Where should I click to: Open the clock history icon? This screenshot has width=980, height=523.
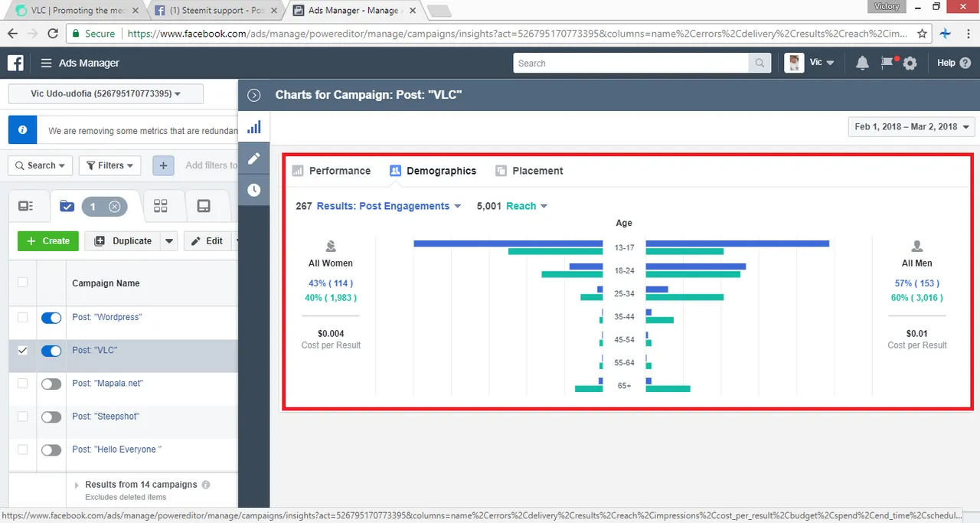coord(254,190)
